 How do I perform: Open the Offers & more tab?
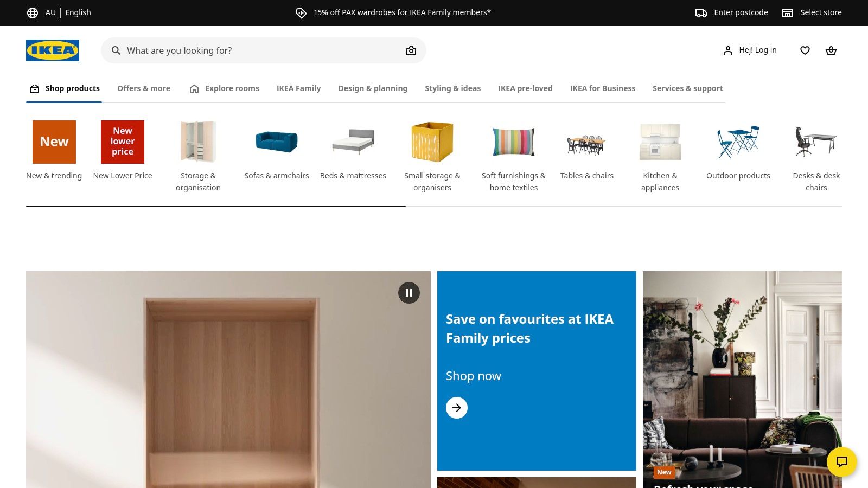click(x=144, y=88)
